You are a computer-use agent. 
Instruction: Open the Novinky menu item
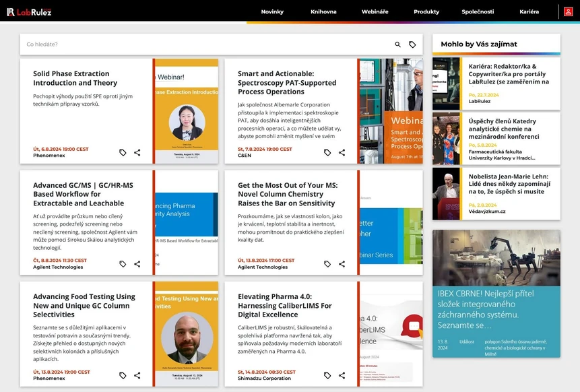(272, 11)
